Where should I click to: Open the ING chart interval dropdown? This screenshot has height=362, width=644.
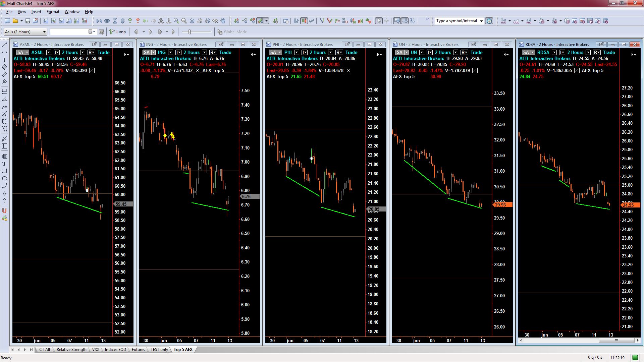click(204, 52)
